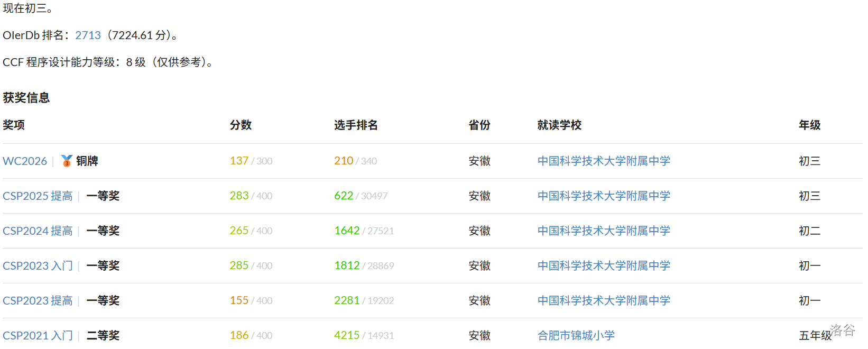Open the CSP2025 提高 contest link
Image resolution: width=868 pixels, height=349 pixels.
(x=38, y=196)
